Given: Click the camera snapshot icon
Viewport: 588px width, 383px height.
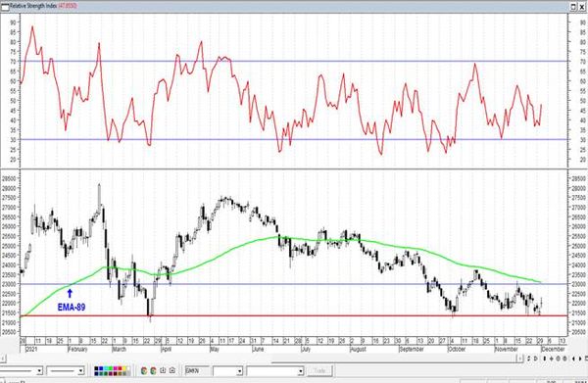Looking at the screenshot, I should 172,370.
